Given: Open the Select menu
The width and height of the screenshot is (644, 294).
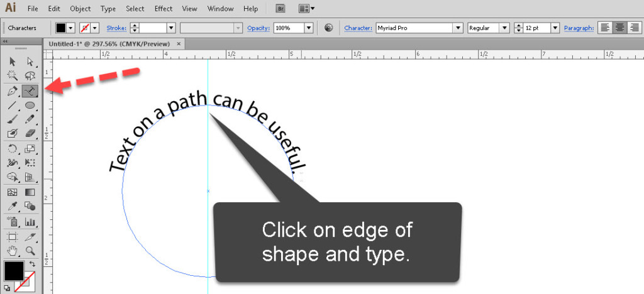Looking at the screenshot, I should pos(135,9).
